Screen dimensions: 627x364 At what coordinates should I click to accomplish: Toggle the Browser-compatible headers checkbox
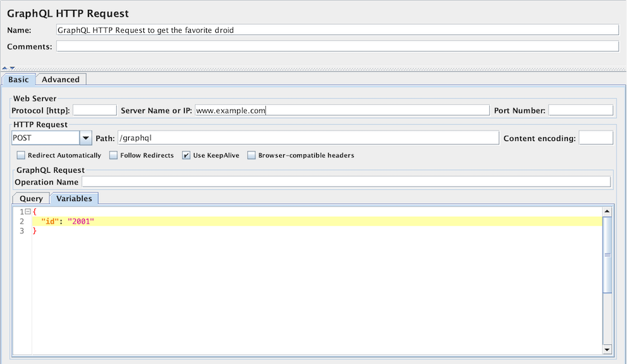point(251,156)
